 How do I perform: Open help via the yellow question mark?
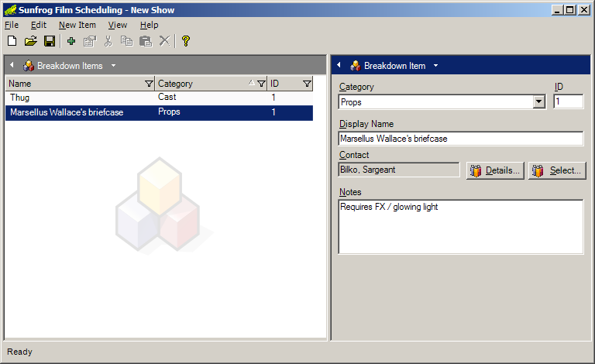[x=186, y=41]
